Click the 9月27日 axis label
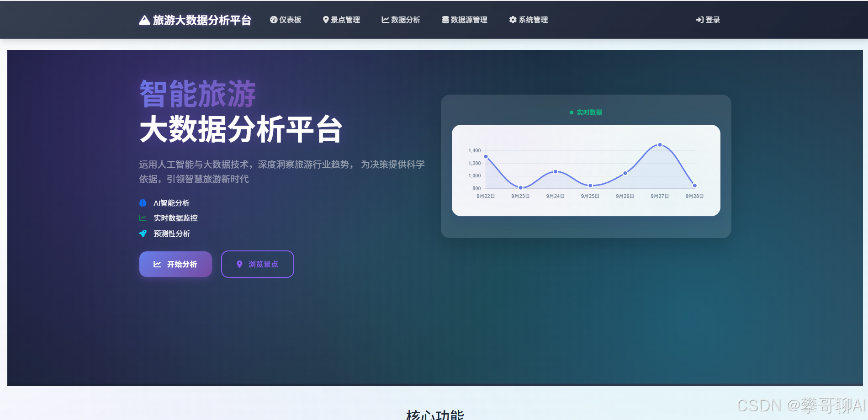 tap(660, 196)
